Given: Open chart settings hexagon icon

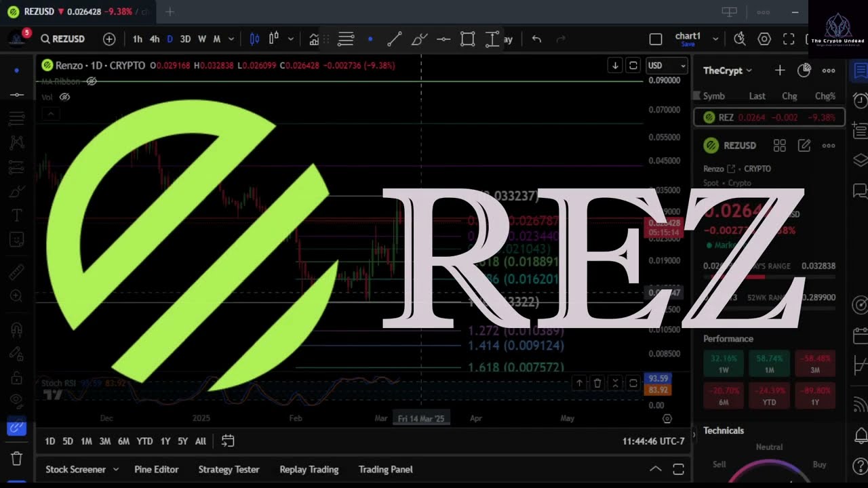Looking at the screenshot, I should click(x=764, y=39).
